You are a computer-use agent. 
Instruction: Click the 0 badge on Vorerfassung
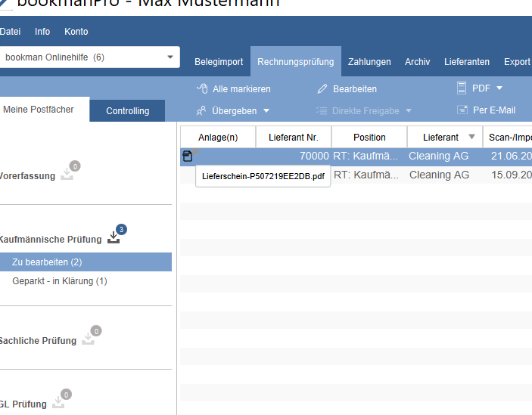(75, 166)
